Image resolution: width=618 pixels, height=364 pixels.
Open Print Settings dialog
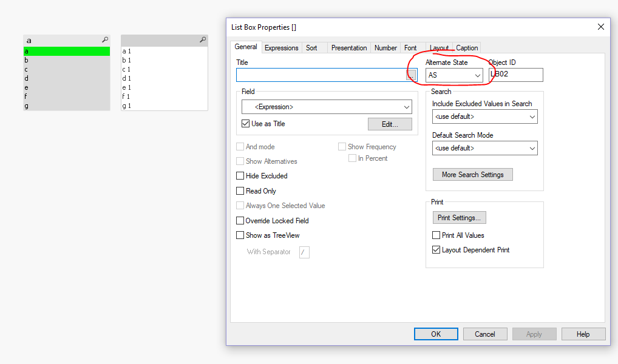tap(459, 218)
